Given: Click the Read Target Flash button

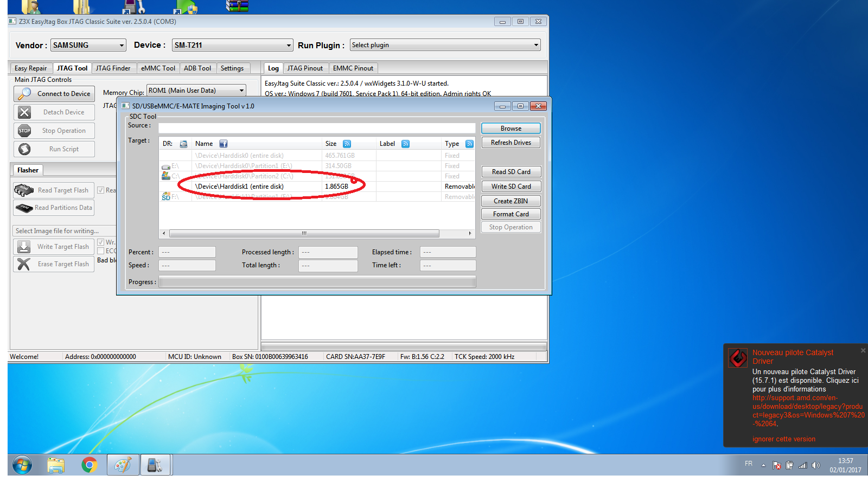Looking at the screenshot, I should tap(54, 190).
